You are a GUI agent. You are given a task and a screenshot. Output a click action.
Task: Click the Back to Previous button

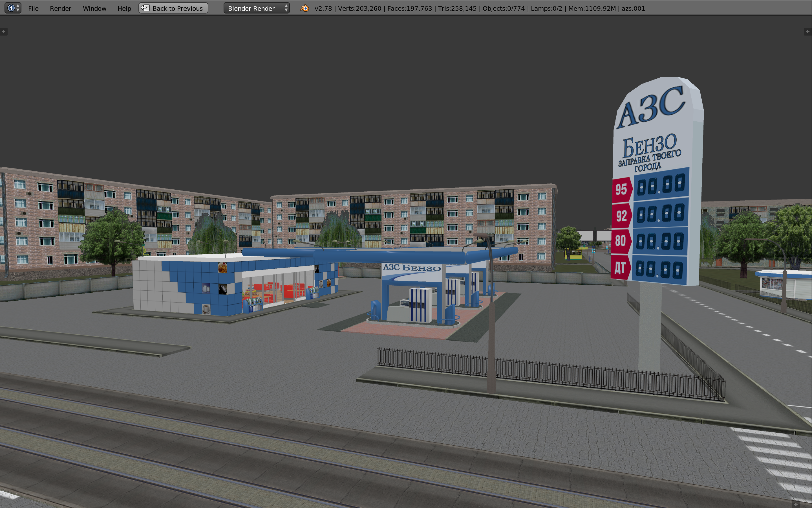[173, 8]
